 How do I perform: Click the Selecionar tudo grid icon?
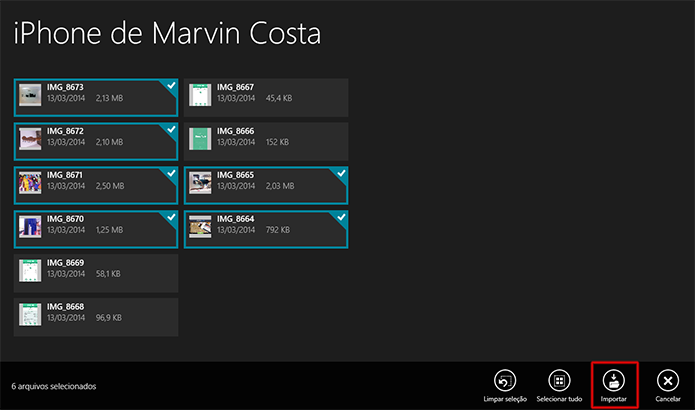tap(559, 380)
